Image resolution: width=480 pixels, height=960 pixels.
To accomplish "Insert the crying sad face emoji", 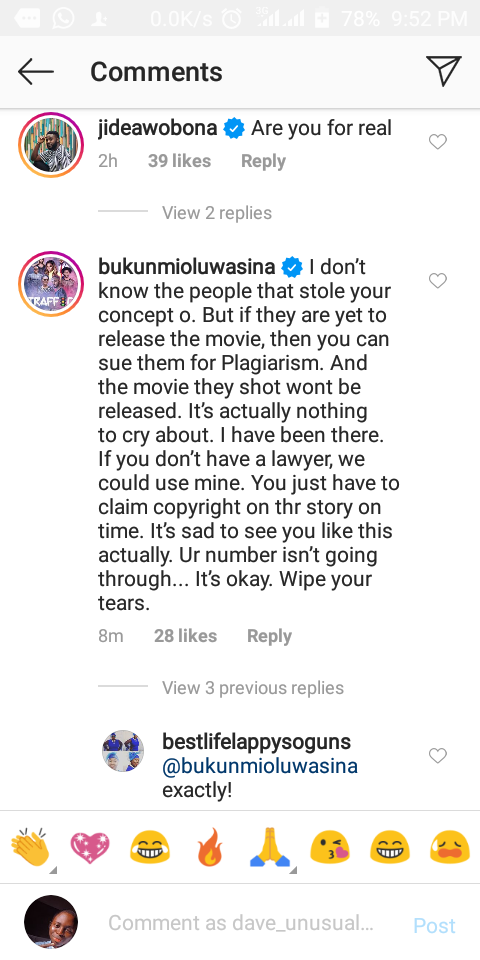I will click(450, 849).
